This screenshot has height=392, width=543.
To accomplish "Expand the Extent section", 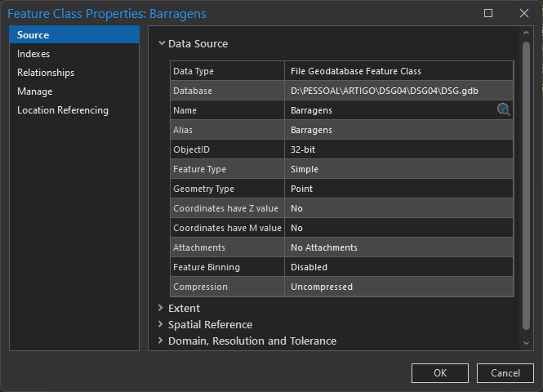I will pos(161,309).
